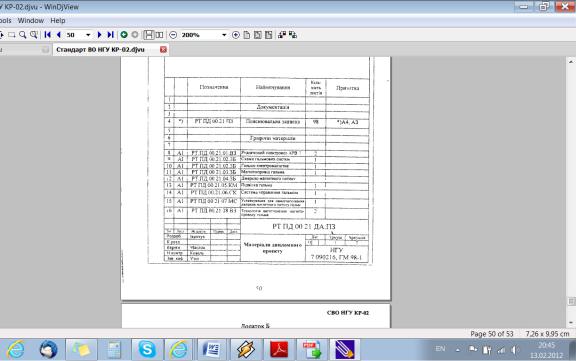Switch to Adobe Reader on the taskbar

[278, 349]
